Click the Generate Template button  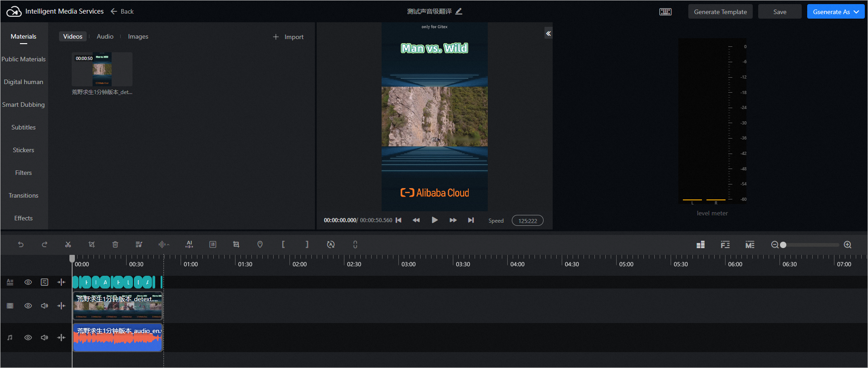point(720,12)
